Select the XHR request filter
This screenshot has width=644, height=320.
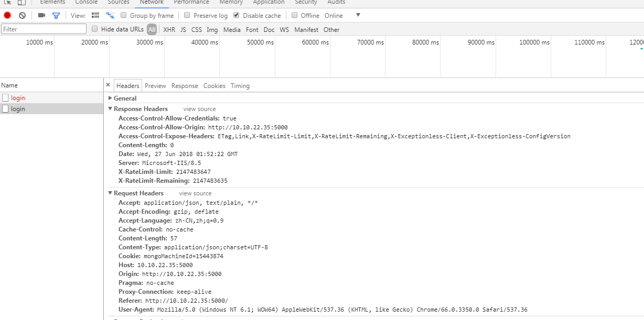coord(169,30)
